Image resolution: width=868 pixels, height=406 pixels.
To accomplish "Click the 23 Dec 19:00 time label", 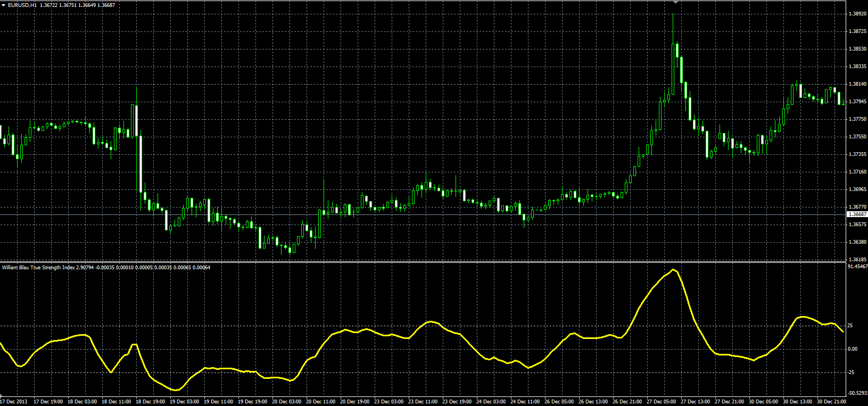I will coord(457,401).
